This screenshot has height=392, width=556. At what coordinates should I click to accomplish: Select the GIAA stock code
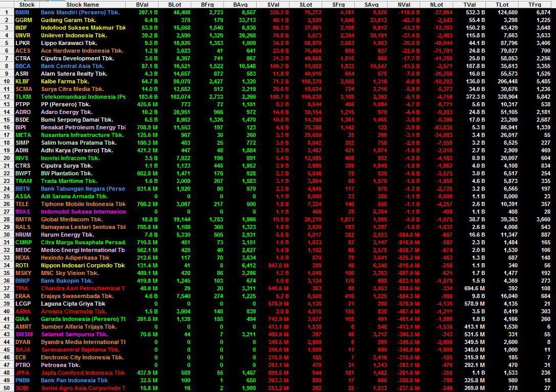tap(22, 320)
